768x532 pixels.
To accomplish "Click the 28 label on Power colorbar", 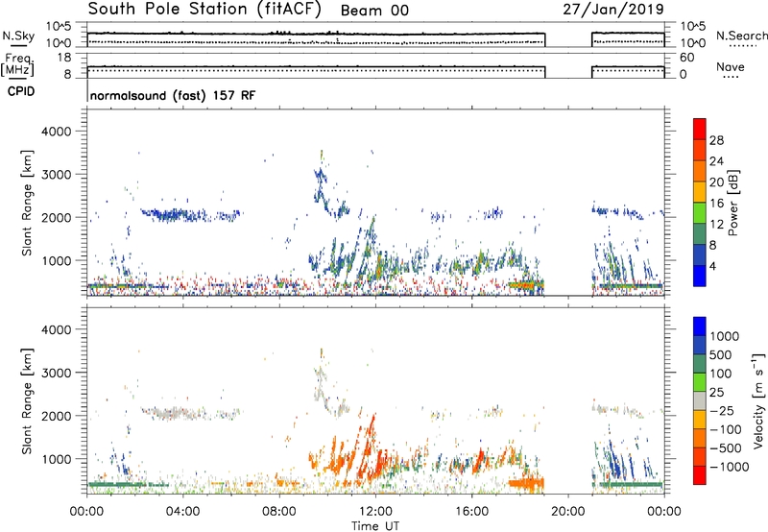I will [716, 140].
